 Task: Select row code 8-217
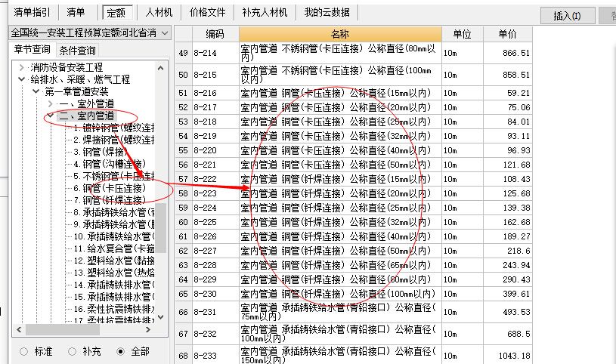tap(206, 107)
